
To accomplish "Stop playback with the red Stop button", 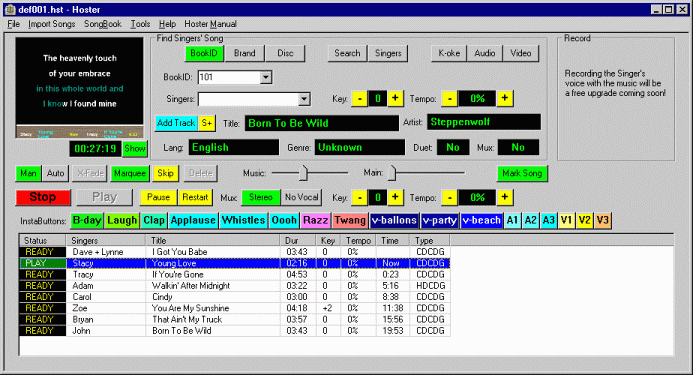I will click(x=43, y=197).
